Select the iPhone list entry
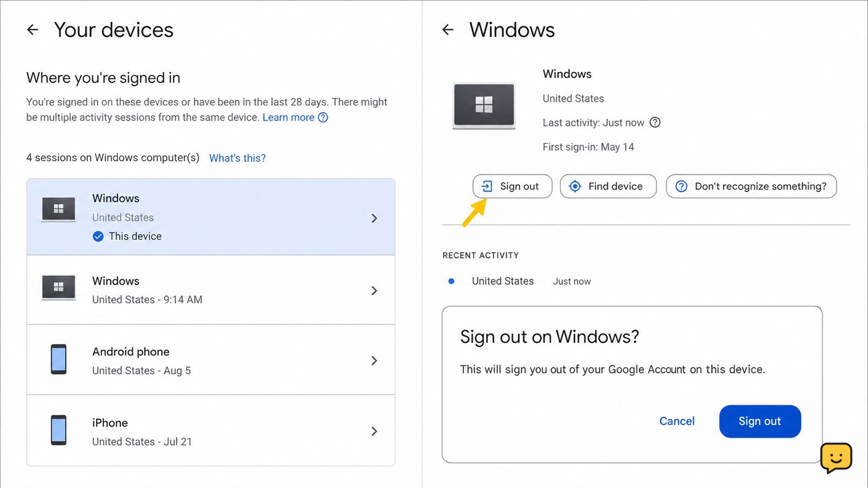Screen dimensions: 868x488 (210, 431)
